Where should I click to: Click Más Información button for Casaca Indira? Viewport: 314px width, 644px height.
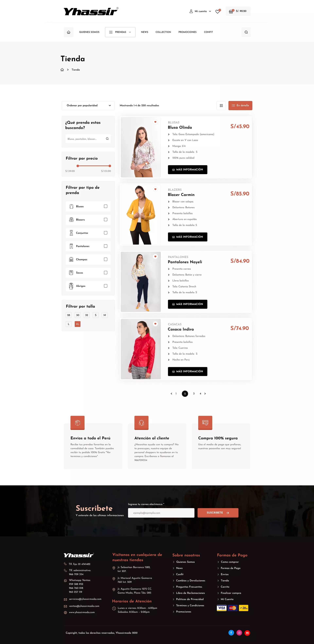pyautogui.click(x=187, y=371)
